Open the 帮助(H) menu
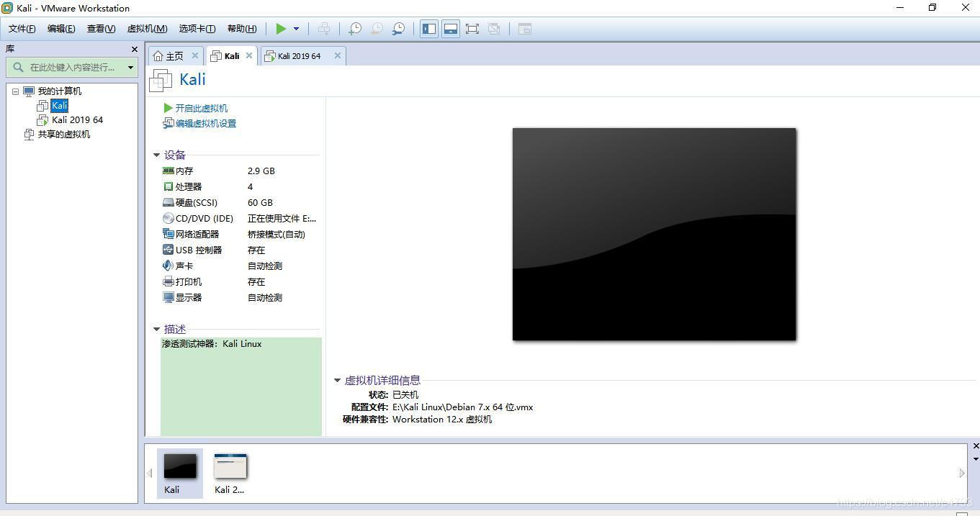Screen dimensions: 980x516 click(242, 29)
